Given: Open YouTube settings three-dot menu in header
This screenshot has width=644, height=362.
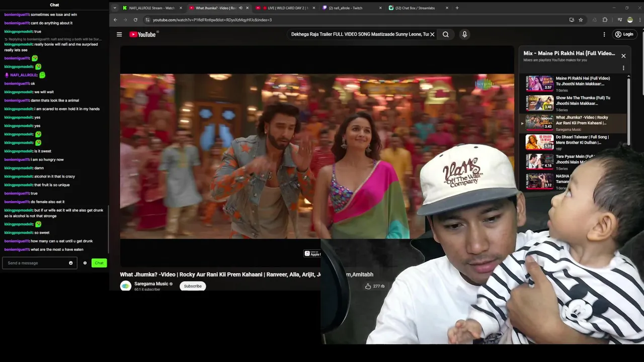Looking at the screenshot, I should click(x=604, y=34).
